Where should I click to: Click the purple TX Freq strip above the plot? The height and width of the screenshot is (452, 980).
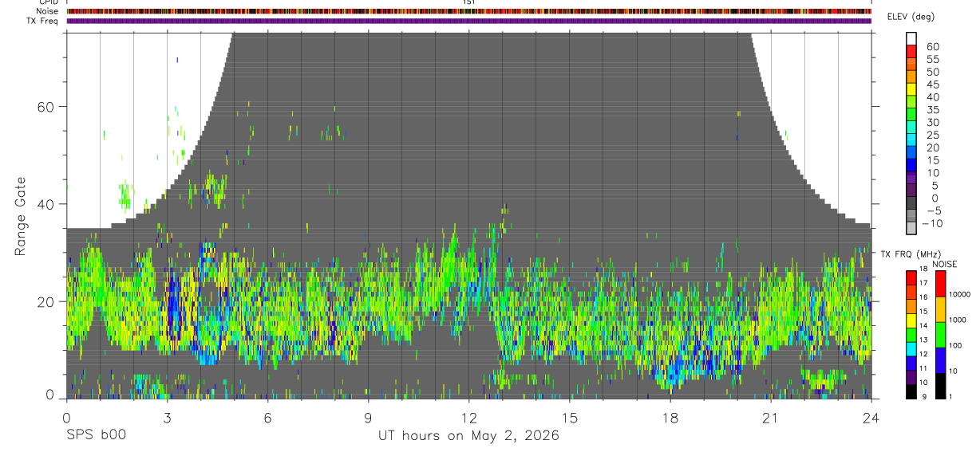(469, 21)
